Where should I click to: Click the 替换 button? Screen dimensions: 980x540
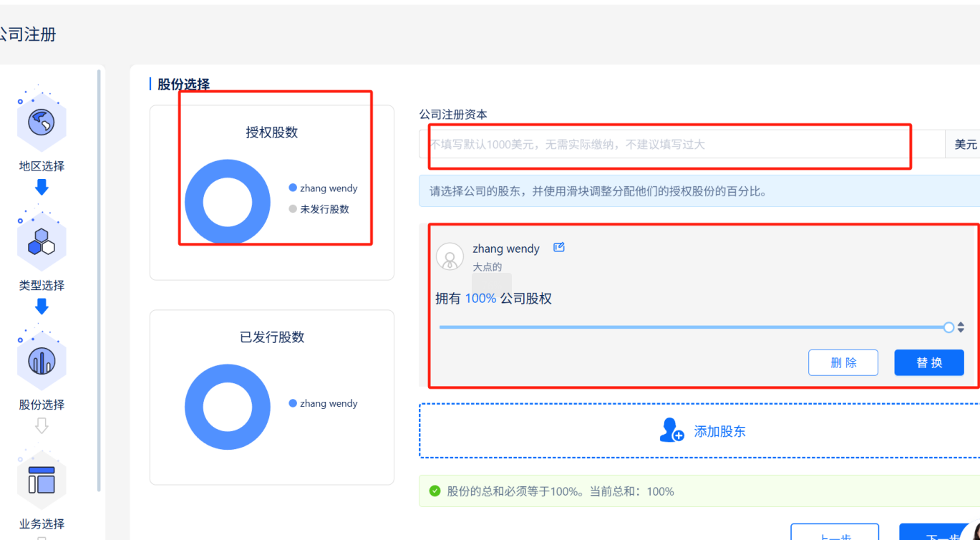(x=929, y=362)
